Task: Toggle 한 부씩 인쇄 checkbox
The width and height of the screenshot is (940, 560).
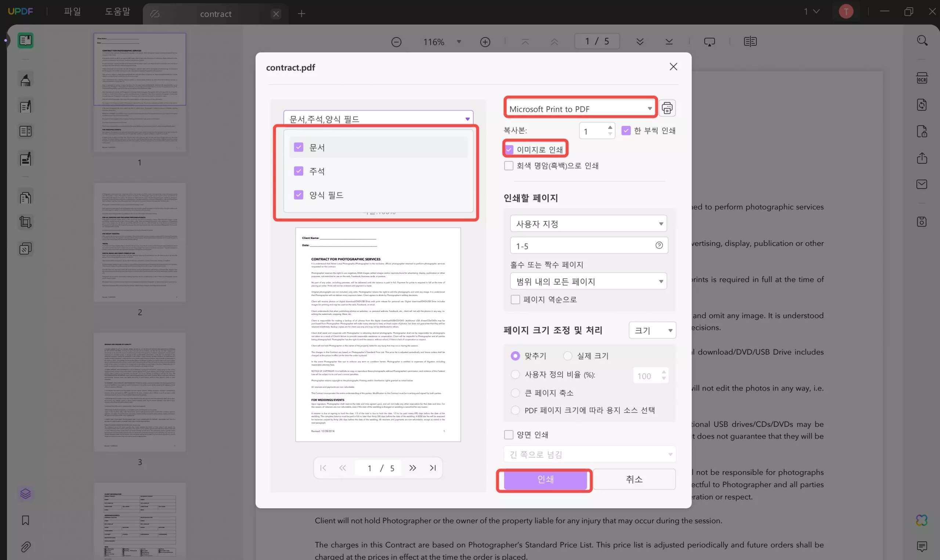Action: [626, 131]
